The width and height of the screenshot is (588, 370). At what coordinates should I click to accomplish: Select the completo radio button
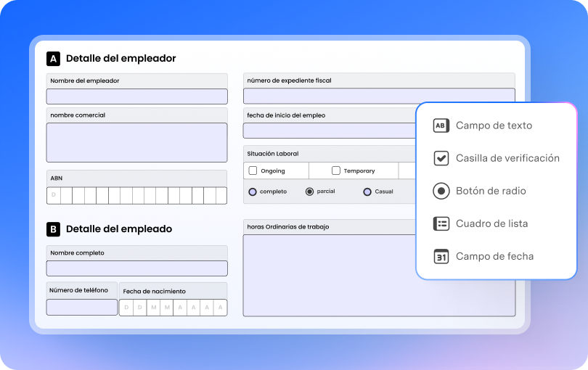[253, 192]
